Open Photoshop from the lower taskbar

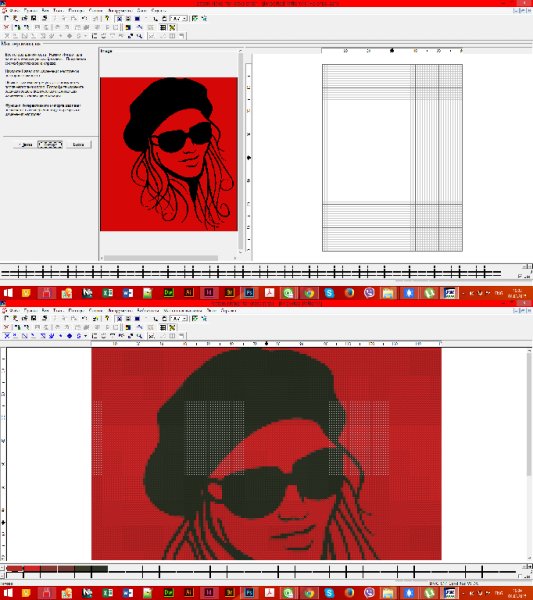click(249, 593)
